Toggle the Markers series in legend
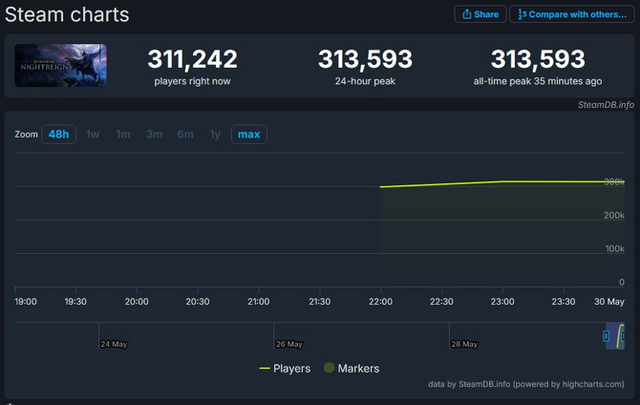Screen dimensions: 640x405 [357, 368]
